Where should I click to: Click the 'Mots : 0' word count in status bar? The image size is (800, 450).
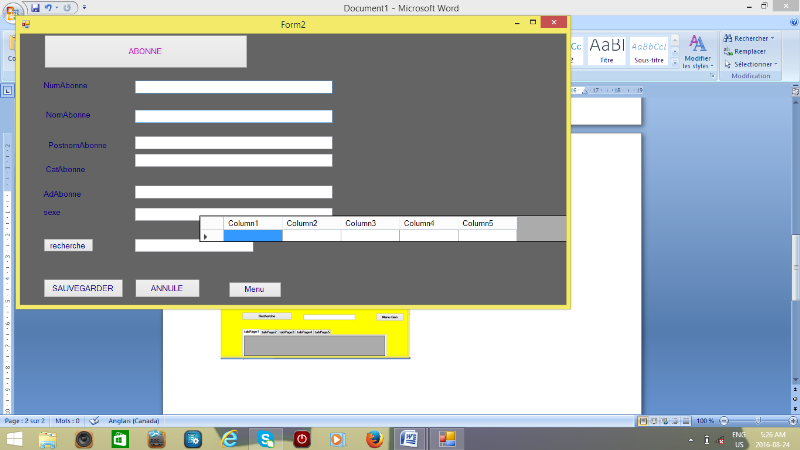click(67, 421)
